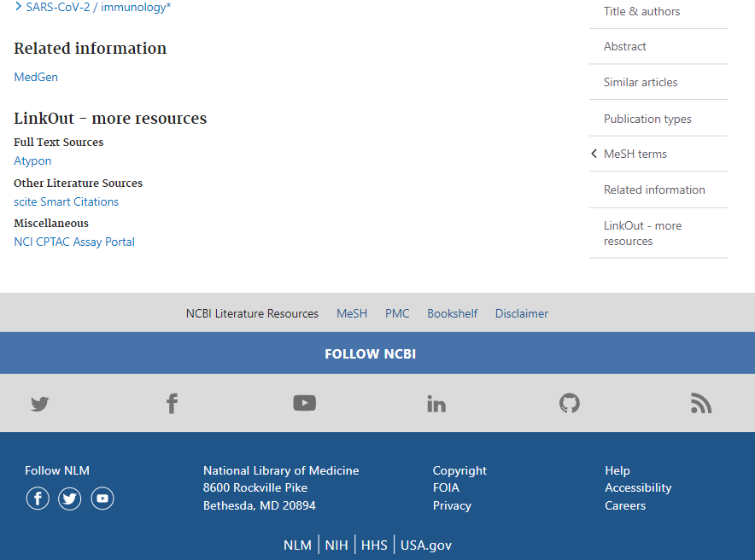Open NCBI Facebook page icon

(x=172, y=404)
